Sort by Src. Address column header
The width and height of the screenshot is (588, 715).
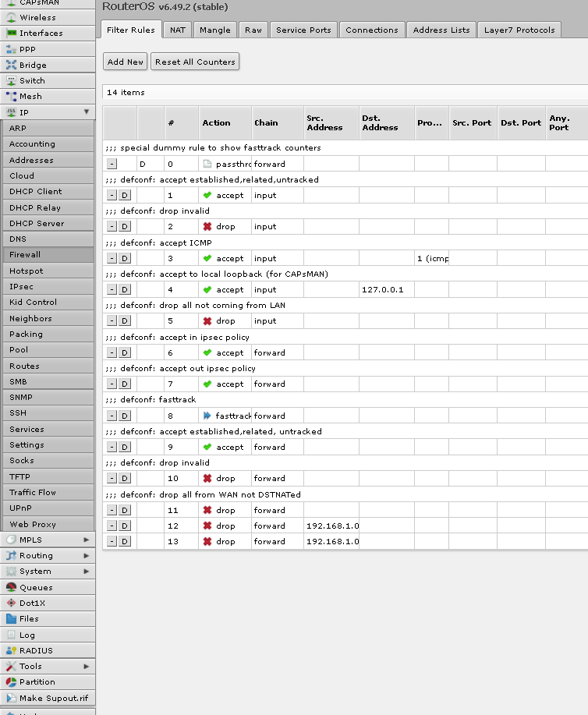(331, 122)
